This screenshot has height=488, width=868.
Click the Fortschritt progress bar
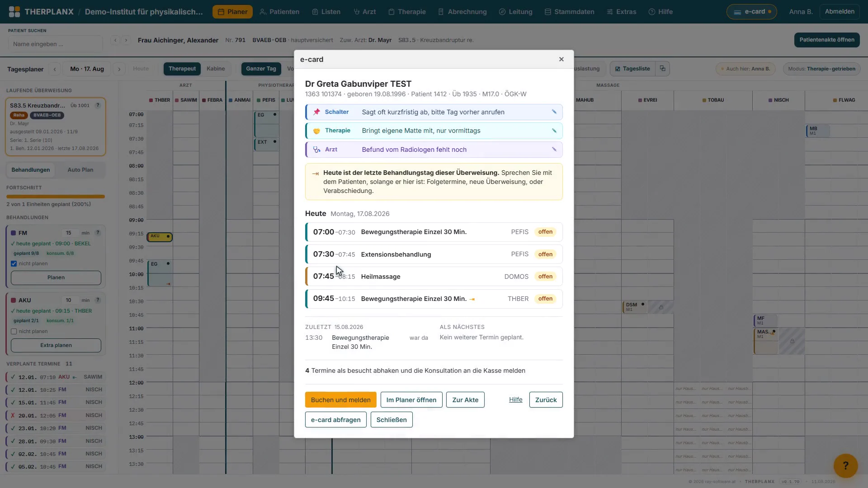point(56,197)
